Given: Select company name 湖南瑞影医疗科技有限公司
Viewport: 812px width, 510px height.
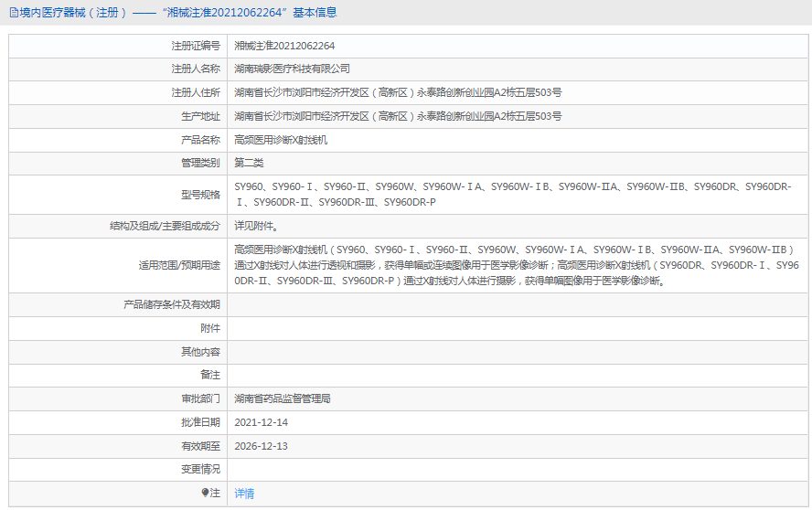Looking at the screenshot, I should point(292,69).
